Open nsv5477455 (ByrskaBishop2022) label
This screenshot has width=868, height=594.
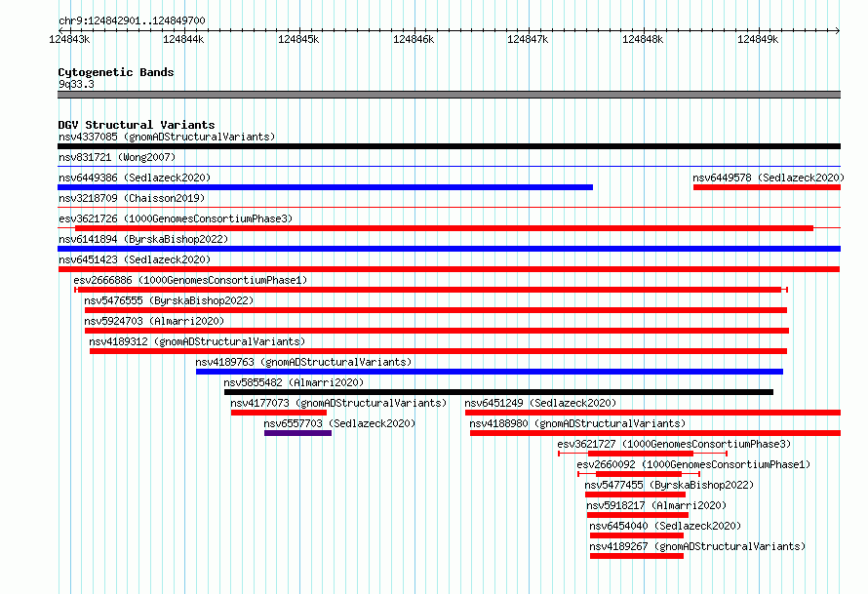(669, 485)
